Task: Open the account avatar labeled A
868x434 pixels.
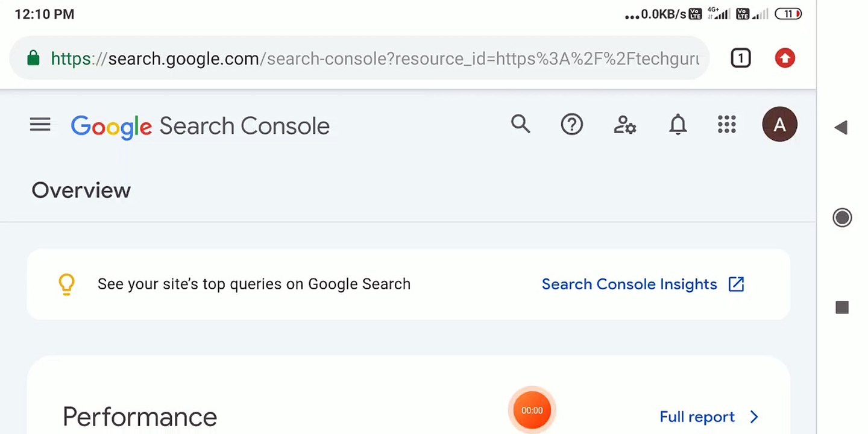Action: 779,125
